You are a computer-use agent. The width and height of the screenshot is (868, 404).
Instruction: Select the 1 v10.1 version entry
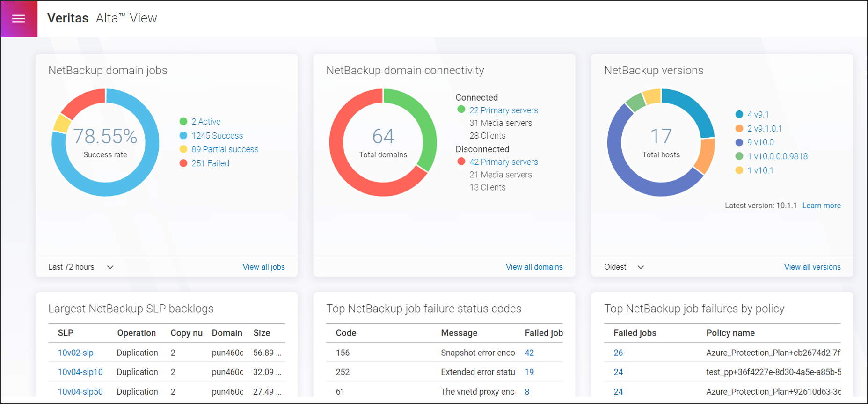pyautogui.click(x=760, y=170)
